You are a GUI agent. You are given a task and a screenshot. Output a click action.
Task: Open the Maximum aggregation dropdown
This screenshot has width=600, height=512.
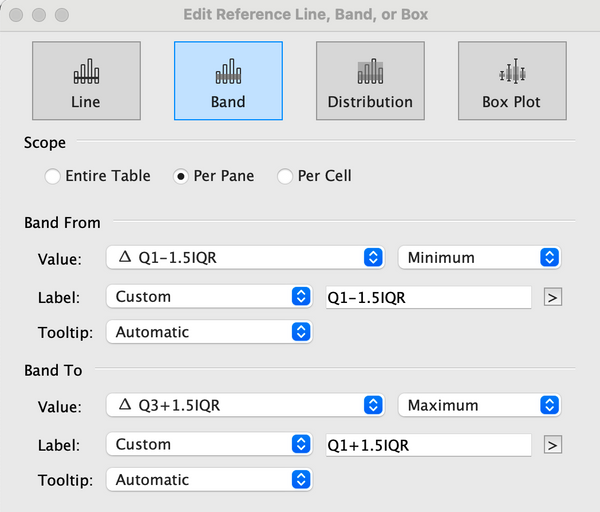pyautogui.click(x=478, y=406)
